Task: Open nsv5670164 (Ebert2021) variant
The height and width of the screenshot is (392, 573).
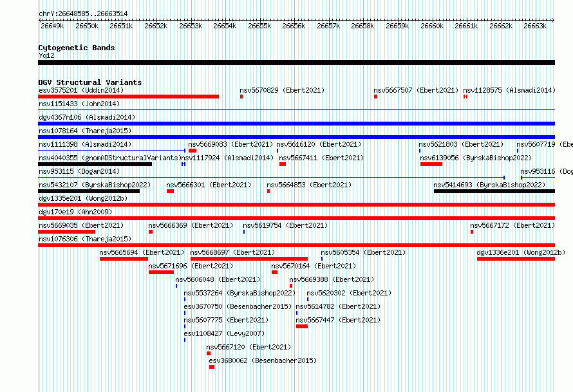Action: click(x=313, y=266)
